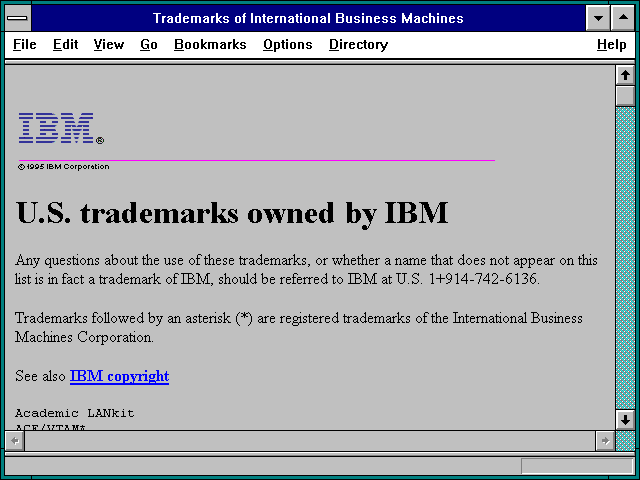This screenshot has height=480, width=640.
Task: Open the Options menu
Action: (x=288, y=44)
